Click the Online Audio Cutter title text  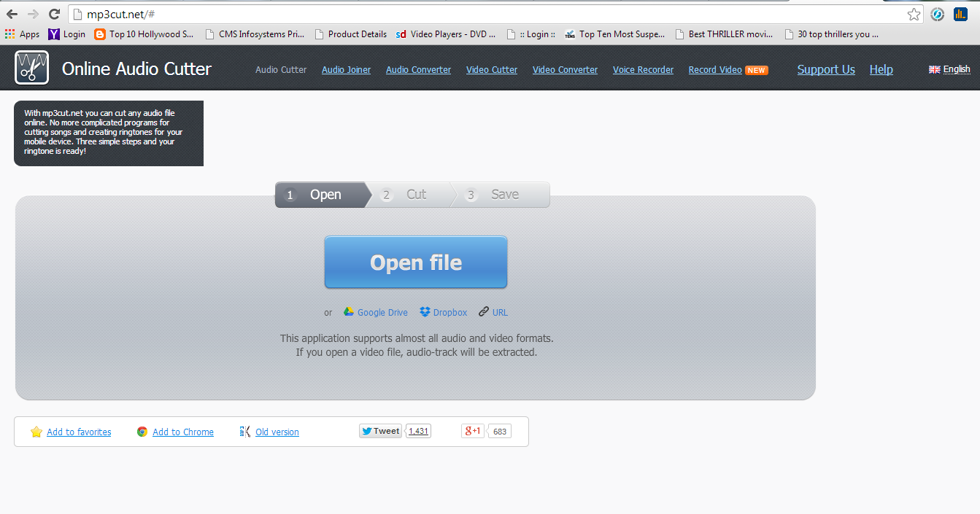pos(136,69)
